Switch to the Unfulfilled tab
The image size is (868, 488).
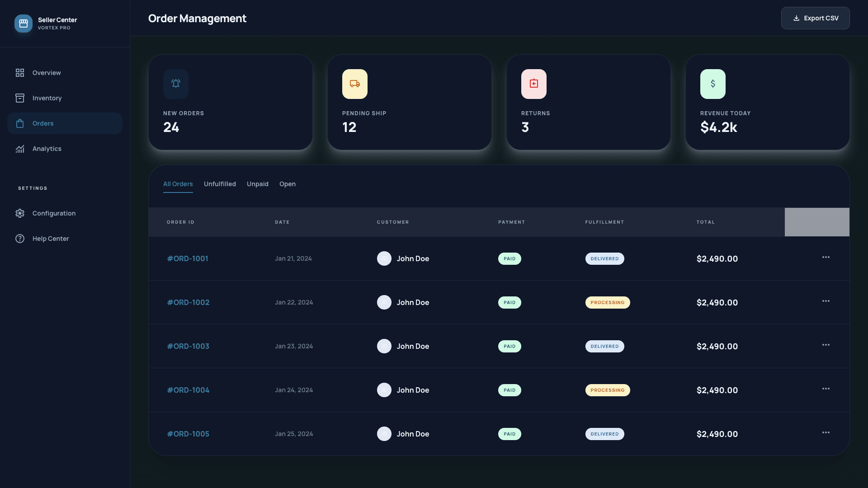click(220, 184)
